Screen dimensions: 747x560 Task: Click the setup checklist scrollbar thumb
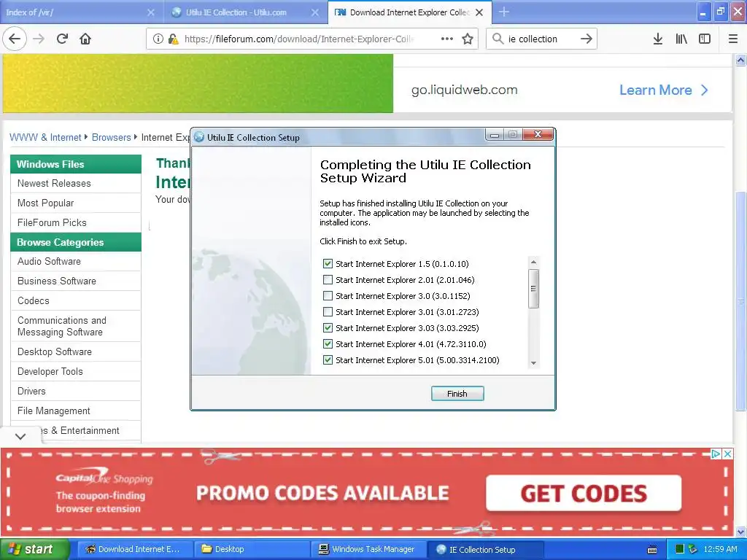[533, 289]
